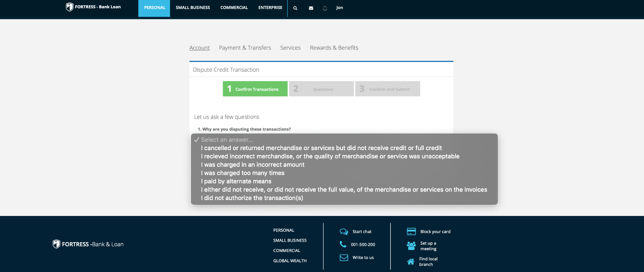Screen dimensions: 644x272
Task: Click step 3 Confirm and Submit
Action: [388, 89]
